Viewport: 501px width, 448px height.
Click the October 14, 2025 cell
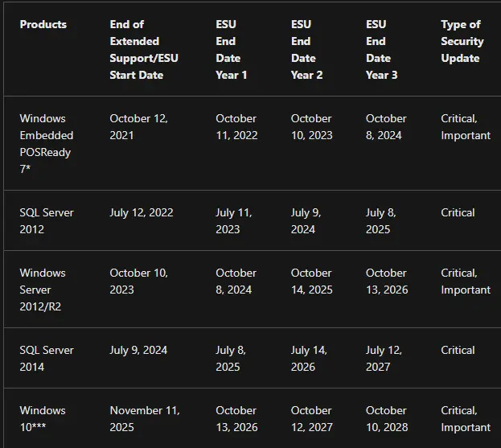click(312, 282)
